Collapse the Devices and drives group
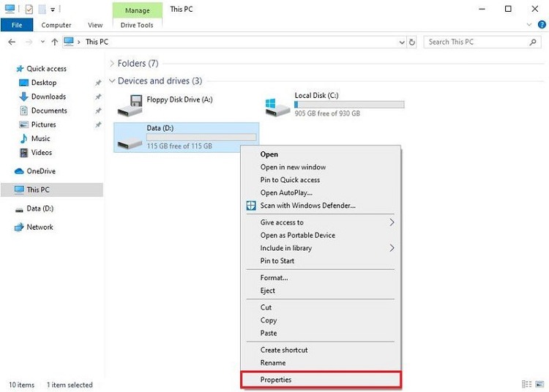Image resolution: width=549 pixels, height=392 pixels. 112,81
